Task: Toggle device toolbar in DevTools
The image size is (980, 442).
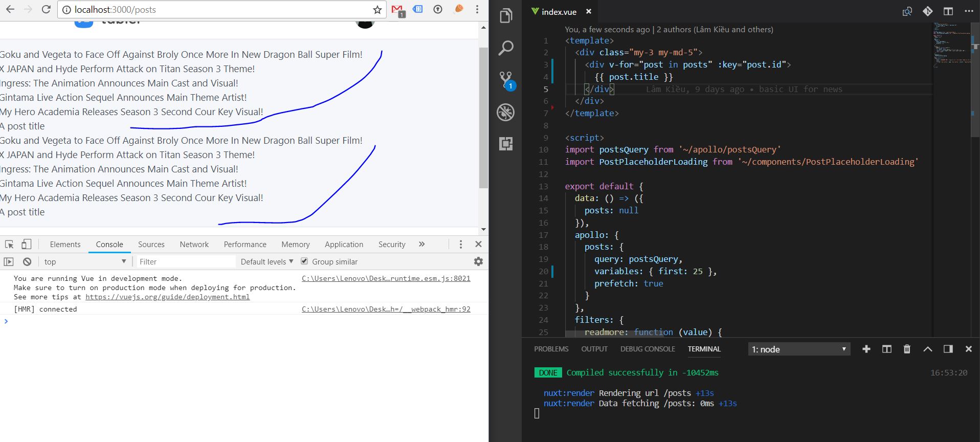Action: (27, 244)
